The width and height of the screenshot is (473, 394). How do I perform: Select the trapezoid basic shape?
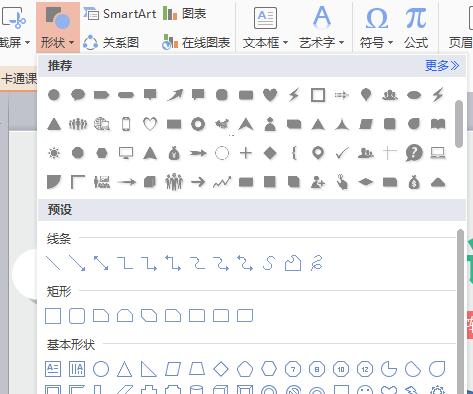[197, 369]
